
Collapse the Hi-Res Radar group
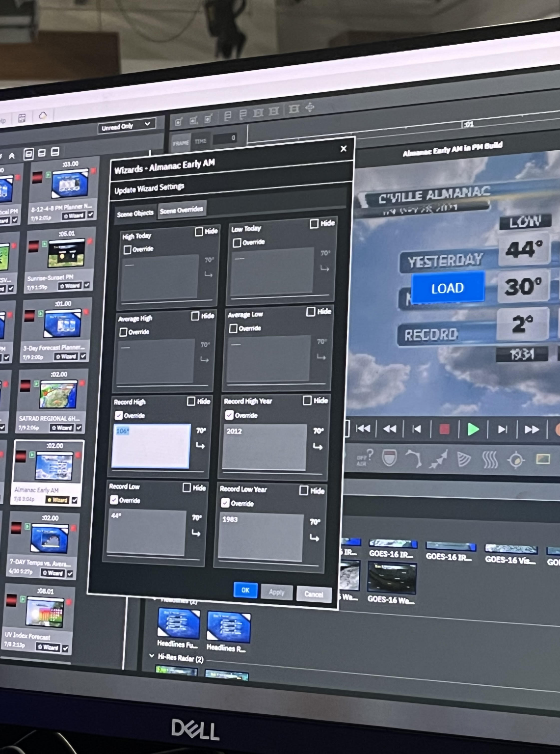(152, 656)
